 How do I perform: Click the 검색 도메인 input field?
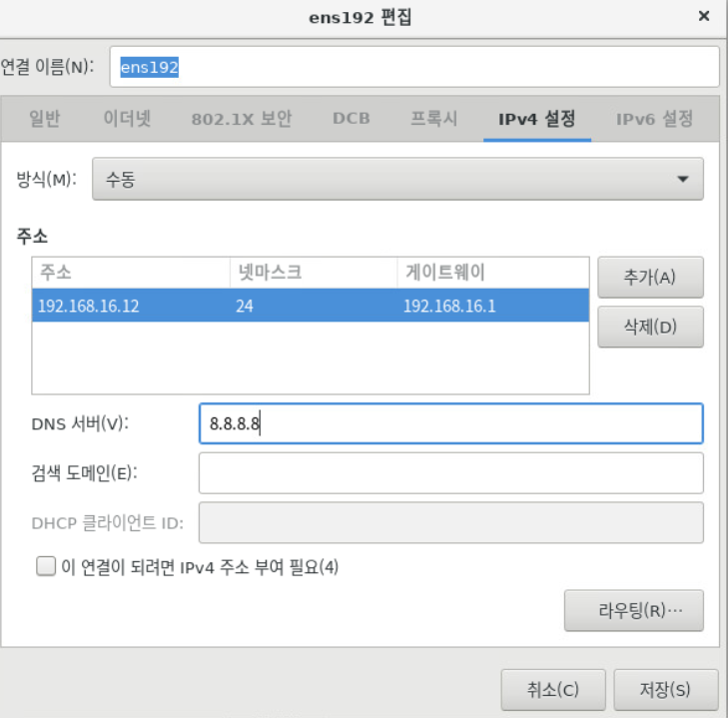[450, 473]
